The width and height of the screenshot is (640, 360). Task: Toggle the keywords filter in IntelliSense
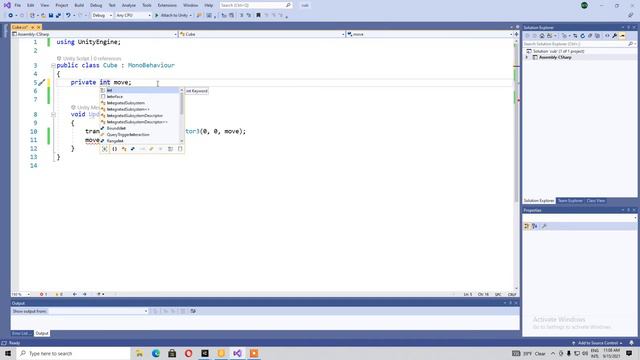170,149
